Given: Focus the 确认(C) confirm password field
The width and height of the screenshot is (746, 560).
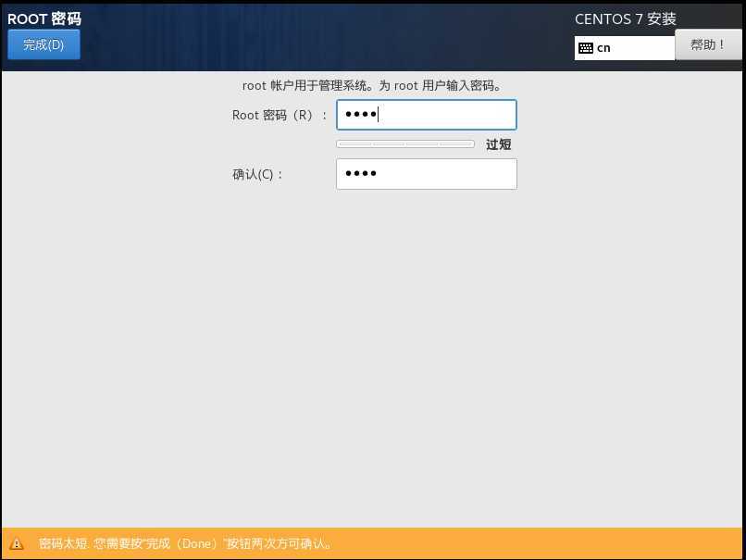Looking at the screenshot, I should click(x=427, y=174).
